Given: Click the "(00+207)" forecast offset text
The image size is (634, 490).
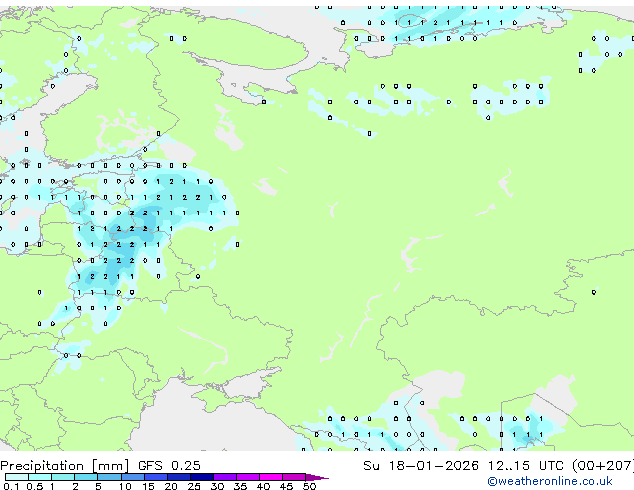Looking at the screenshot, I should [x=603, y=466].
